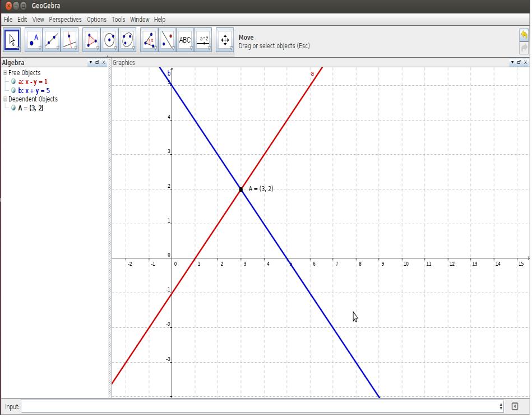This screenshot has width=532, height=417.
Task: Close the Algebra panel
Action: coord(104,62)
